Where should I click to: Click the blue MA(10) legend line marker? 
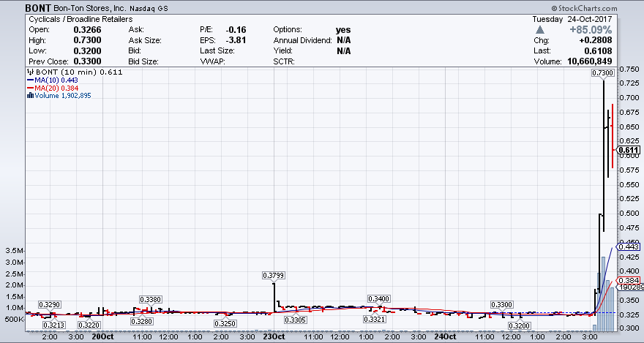point(29,80)
